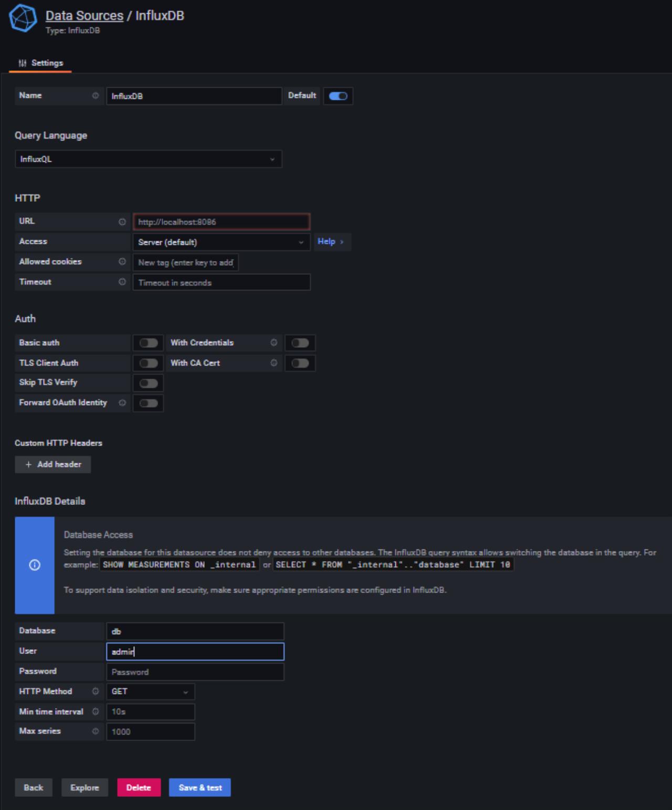Open the HTTP Method GET dropdown
672x810 pixels.
pos(151,692)
